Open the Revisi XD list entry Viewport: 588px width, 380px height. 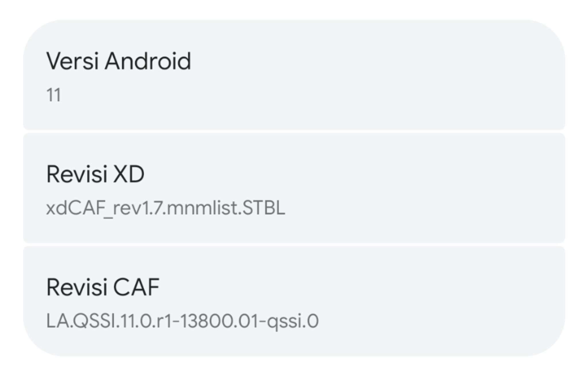(294, 188)
